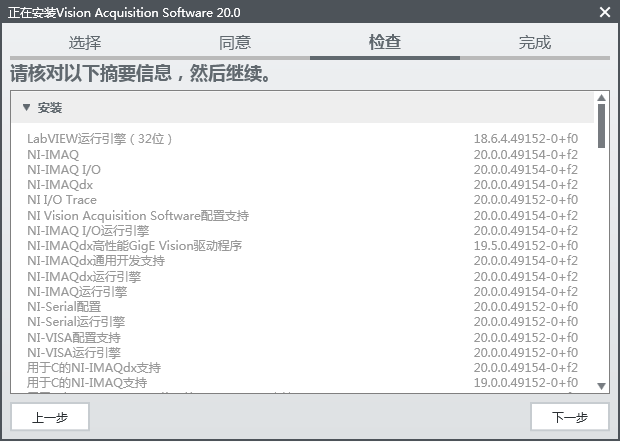The height and width of the screenshot is (442, 620).
Task: Click the 上一步 button
Action: point(50,417)
